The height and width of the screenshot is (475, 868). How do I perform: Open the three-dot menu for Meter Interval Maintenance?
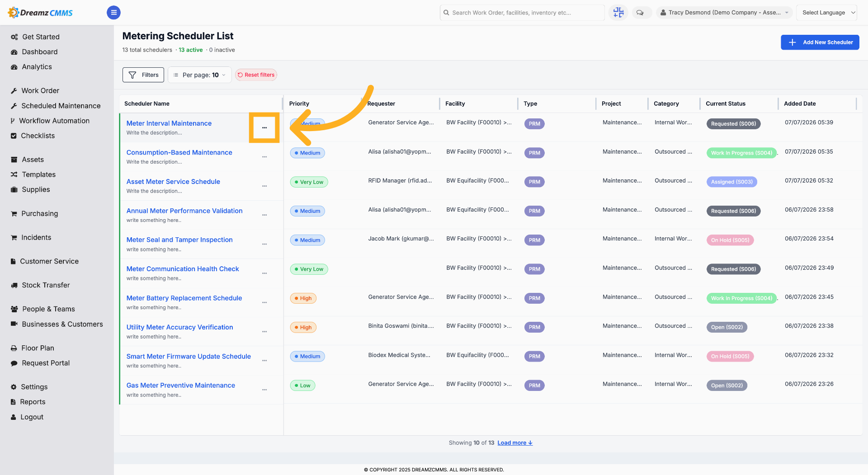pos(264,128)
